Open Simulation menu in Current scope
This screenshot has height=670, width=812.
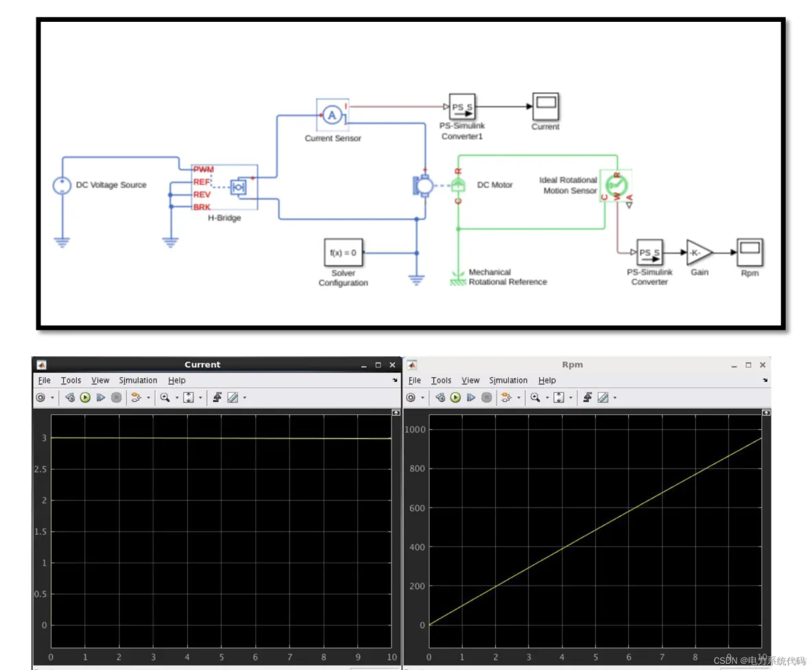139,381
